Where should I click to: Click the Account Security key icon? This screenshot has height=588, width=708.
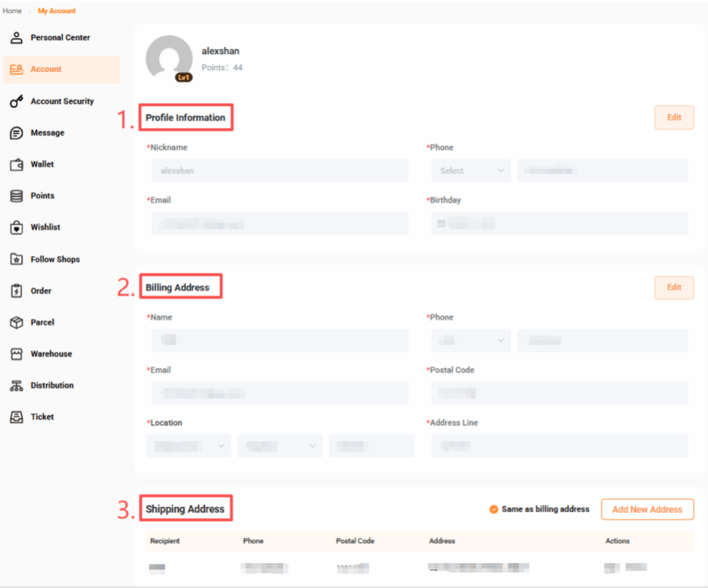click(17, 101)
